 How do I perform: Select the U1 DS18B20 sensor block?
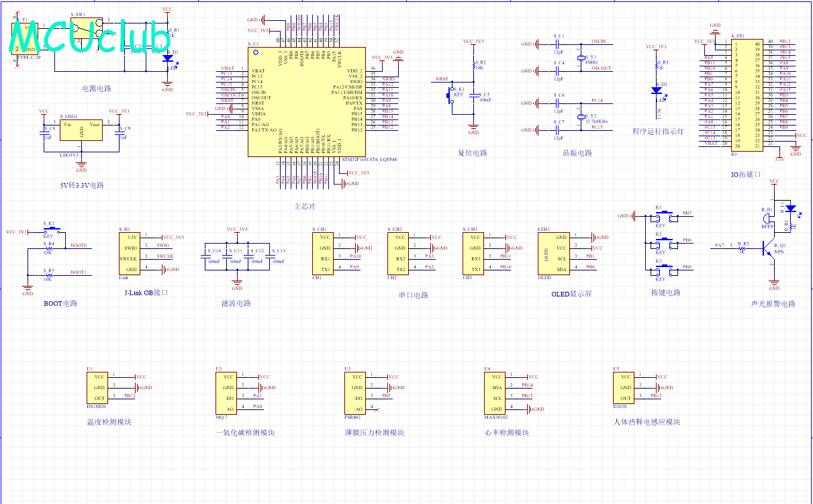[98, 388]
